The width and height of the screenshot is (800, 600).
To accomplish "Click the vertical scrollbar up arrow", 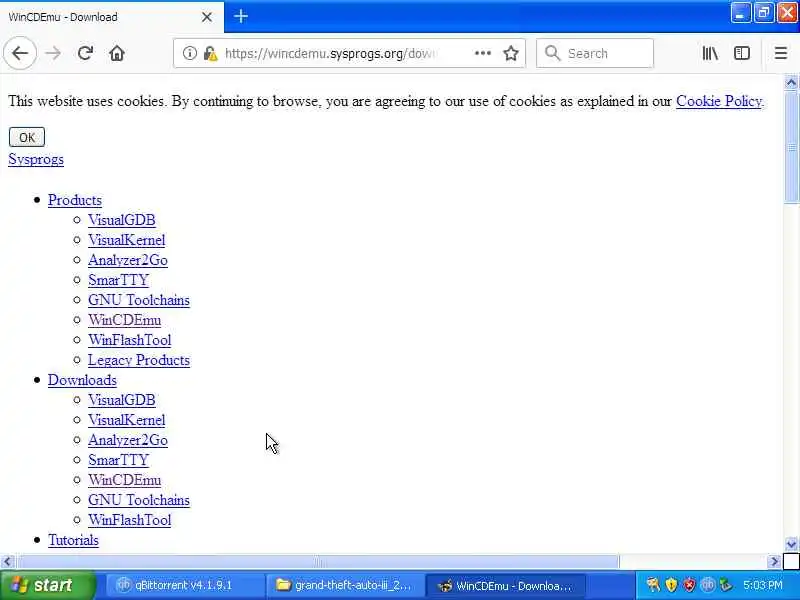I will point(791,82).
